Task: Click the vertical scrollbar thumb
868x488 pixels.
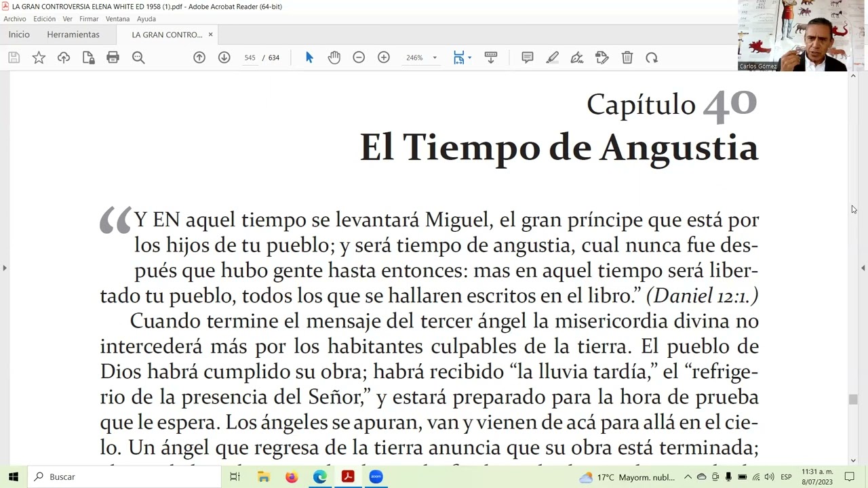Action: click(x=853, y=400)
